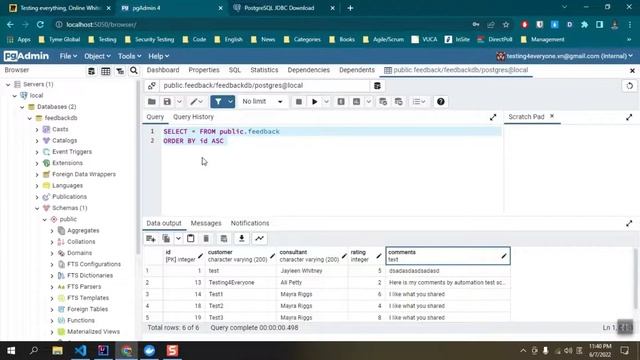Click the Save data changes icon

click(224, 238)
